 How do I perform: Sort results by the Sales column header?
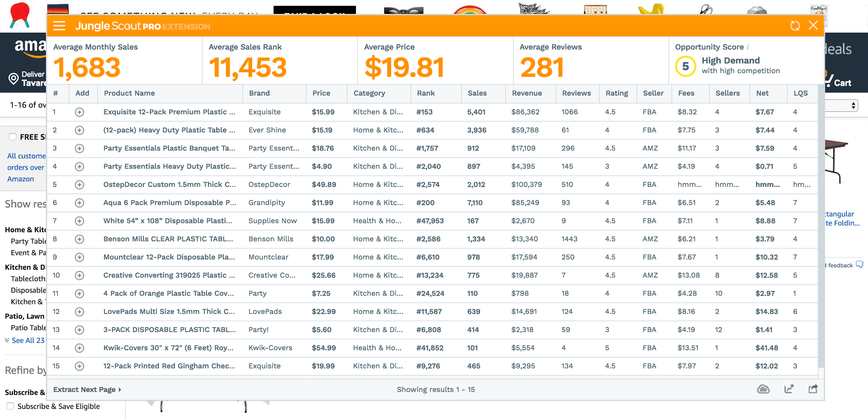(477, 93)
